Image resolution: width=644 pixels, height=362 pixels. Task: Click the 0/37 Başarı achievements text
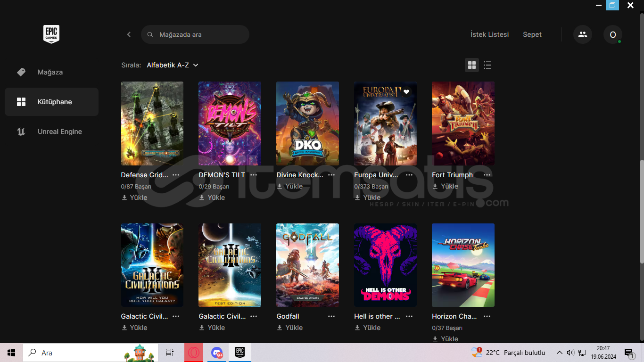(x=447, y=328)
